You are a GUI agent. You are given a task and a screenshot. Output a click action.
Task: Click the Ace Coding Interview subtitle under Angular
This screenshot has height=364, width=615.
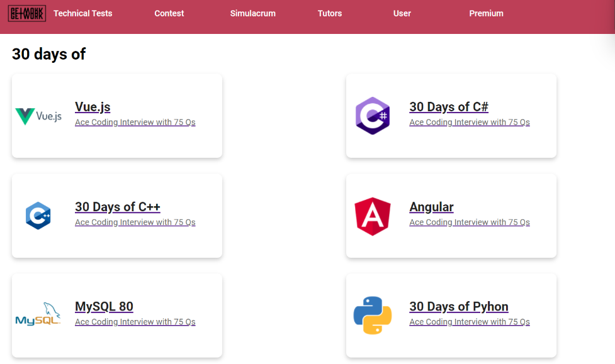tap(470, 222)
